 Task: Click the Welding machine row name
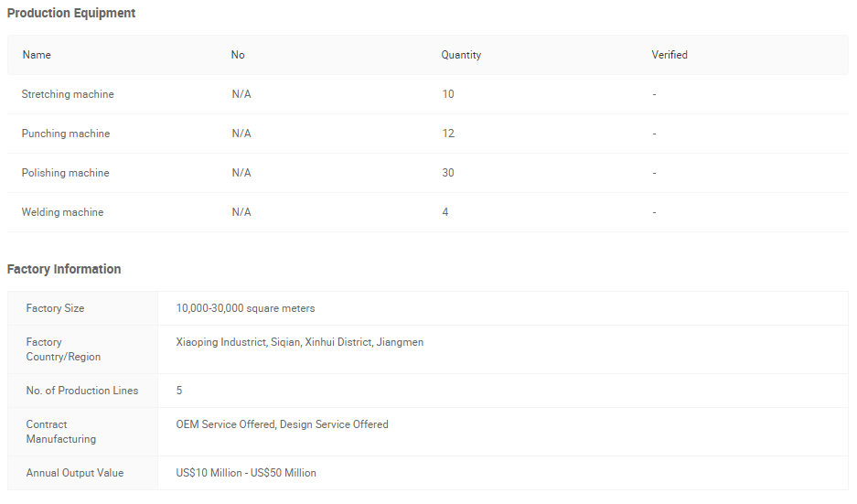click(x=62, y=212)
